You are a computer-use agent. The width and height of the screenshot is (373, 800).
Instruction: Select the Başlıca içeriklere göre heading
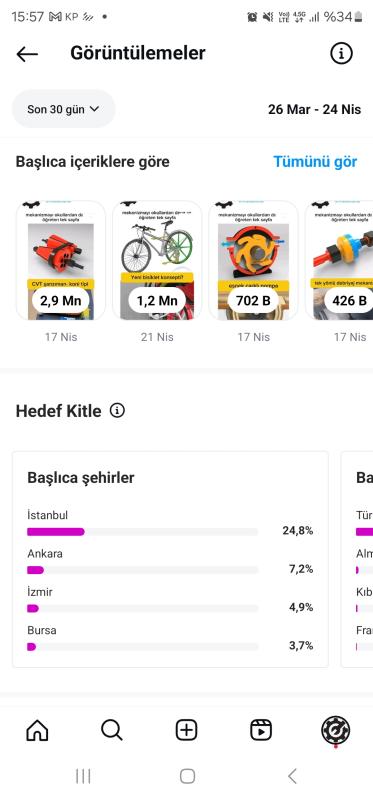(x=92, y=162)
